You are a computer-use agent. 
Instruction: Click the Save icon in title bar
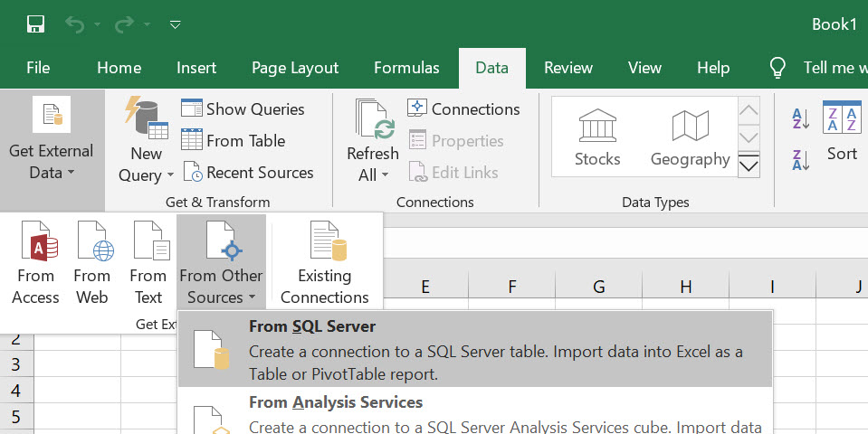[x=35, y=24]
